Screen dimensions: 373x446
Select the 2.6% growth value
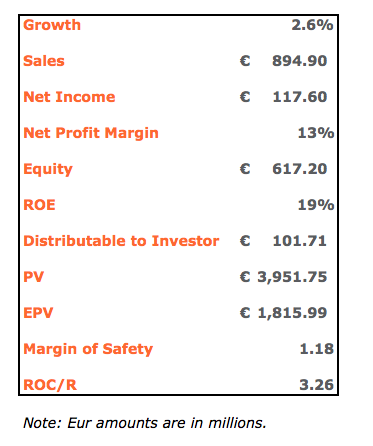(x=312, y=25)
